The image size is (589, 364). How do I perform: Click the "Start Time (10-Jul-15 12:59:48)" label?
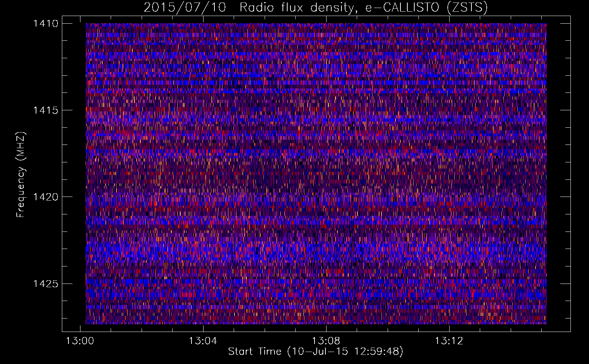coord(316,352)
